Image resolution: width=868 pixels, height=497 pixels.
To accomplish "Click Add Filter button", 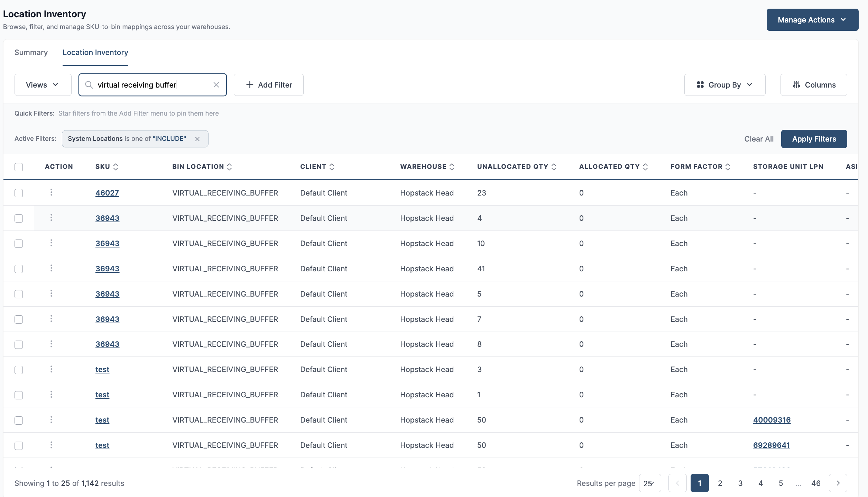I will click(x=269, y=85).
